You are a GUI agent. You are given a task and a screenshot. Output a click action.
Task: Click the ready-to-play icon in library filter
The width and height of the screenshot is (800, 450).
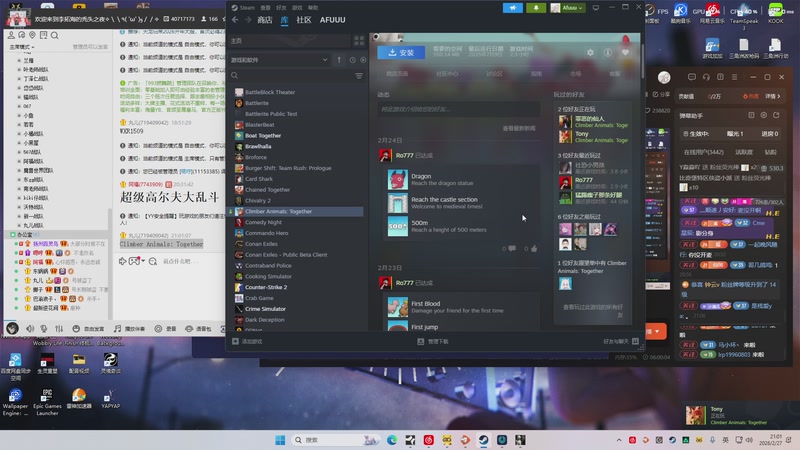(x=363, y=60)
